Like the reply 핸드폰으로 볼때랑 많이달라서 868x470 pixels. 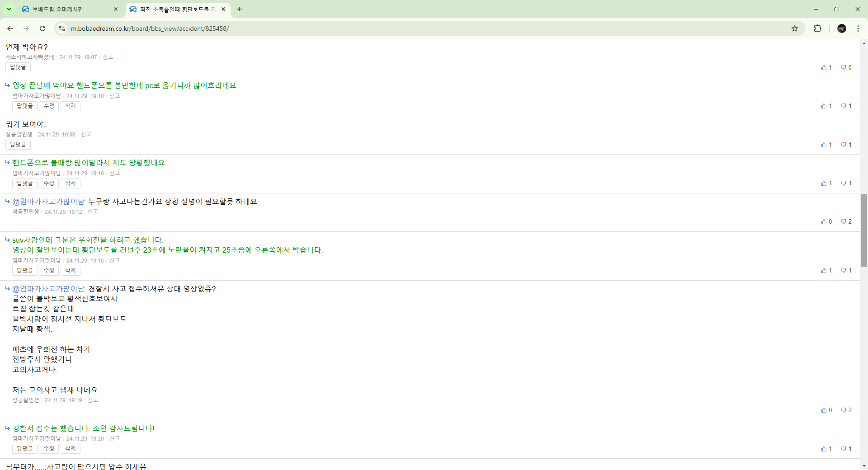click(x=826, y=183)
